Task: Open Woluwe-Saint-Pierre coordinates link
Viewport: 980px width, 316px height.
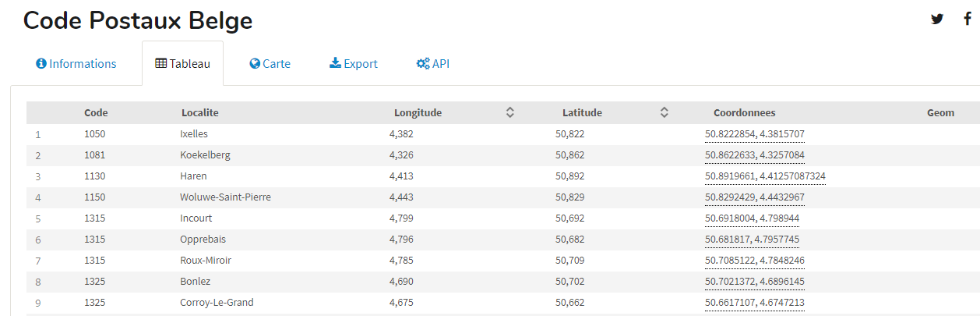Action: [x=754, y=197]
